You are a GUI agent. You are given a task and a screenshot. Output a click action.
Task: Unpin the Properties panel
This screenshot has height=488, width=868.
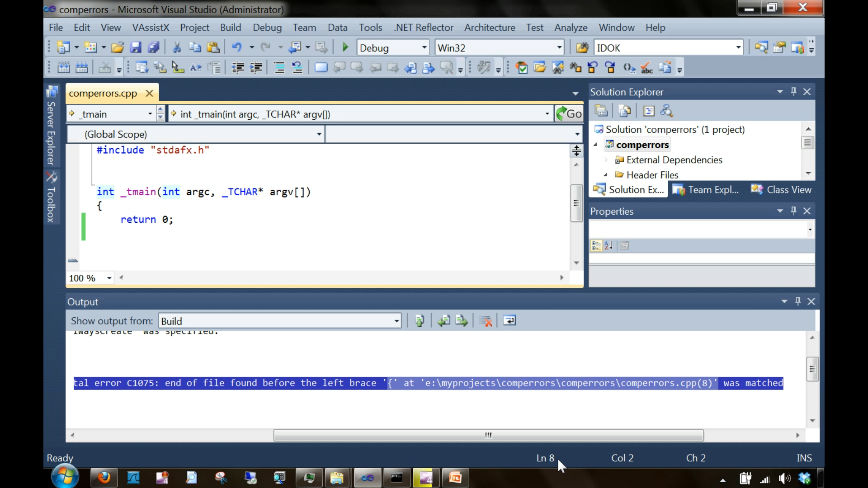pos(793,211)
